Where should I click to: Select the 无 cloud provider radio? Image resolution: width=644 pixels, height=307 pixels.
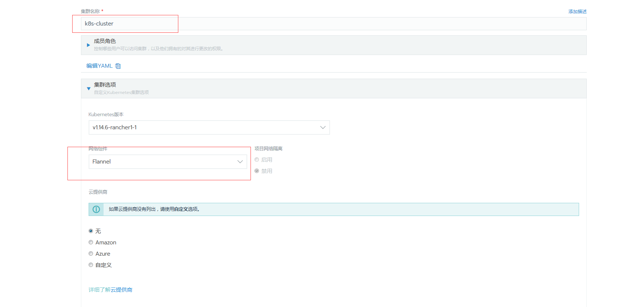click(x=91, y=231)
